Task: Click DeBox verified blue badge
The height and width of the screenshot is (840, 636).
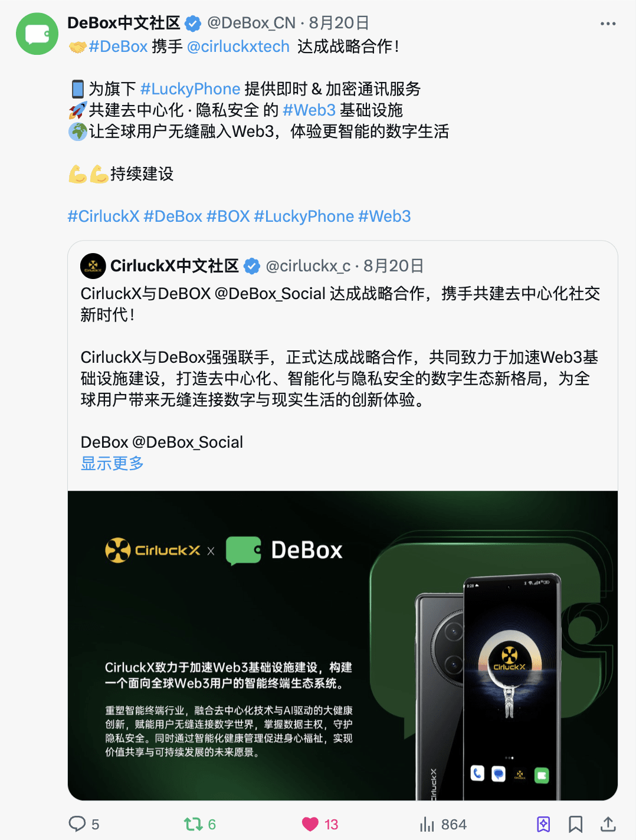Action: (x=193, y=24)
